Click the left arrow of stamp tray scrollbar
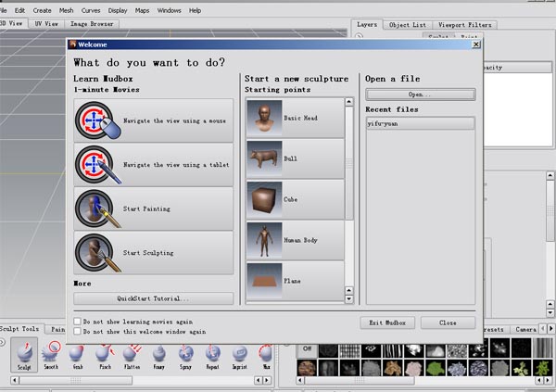 pos(300,380)
